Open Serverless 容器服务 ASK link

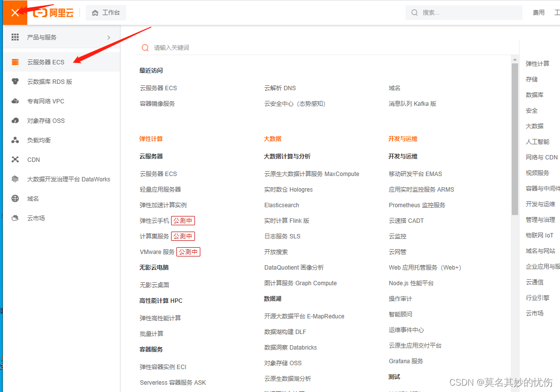173,383
